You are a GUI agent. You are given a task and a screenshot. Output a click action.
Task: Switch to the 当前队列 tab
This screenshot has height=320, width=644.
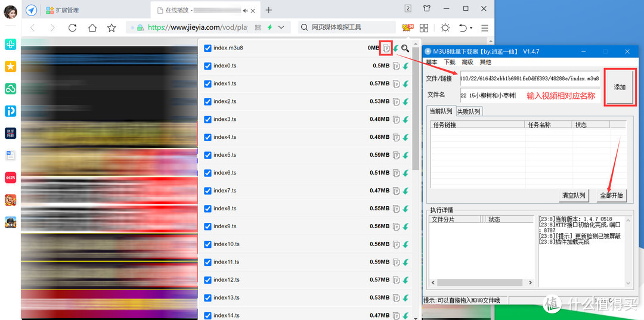(441, 111)
